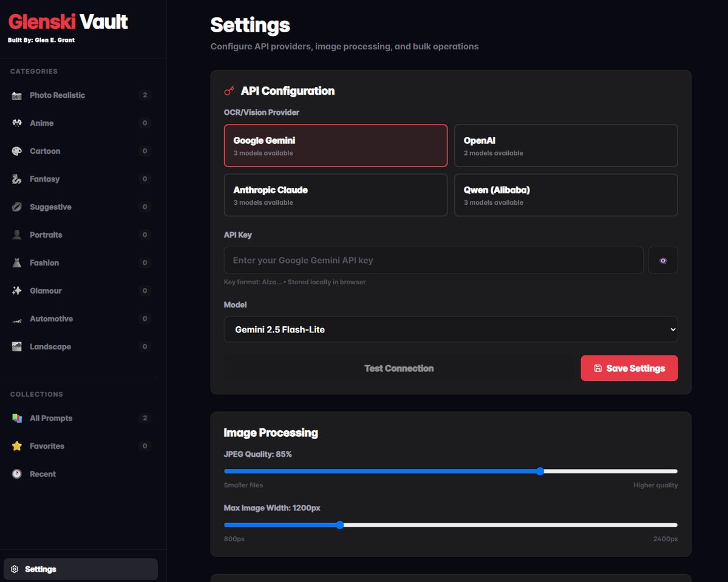Click the Portraits silhouette icon
728x582 pixels.
click(17, 235)
